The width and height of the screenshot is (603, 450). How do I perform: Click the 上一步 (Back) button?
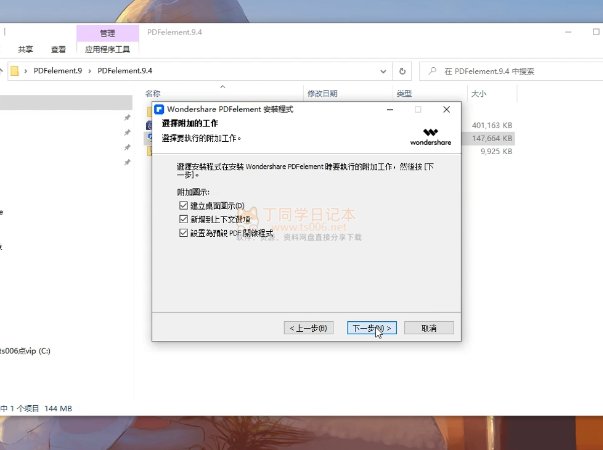[x=308, y=328]
